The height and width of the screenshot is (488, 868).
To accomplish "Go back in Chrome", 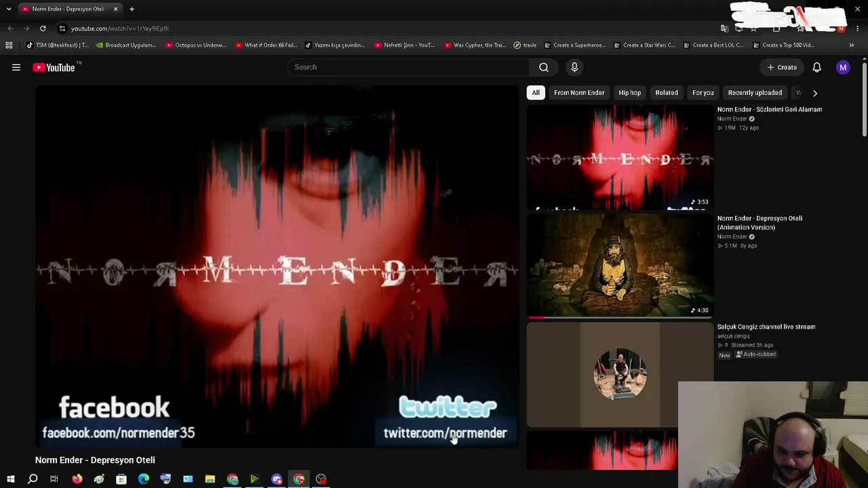I will click(x=10, y=28).
